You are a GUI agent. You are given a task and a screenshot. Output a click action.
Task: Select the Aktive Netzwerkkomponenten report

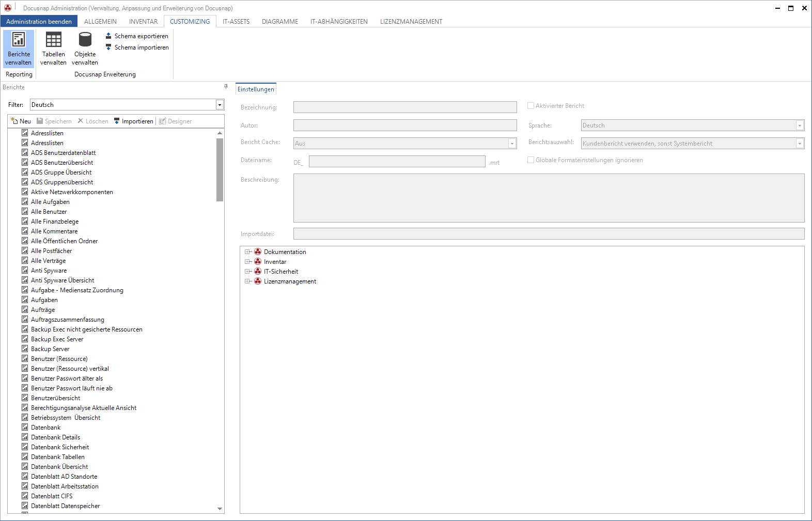72,192
